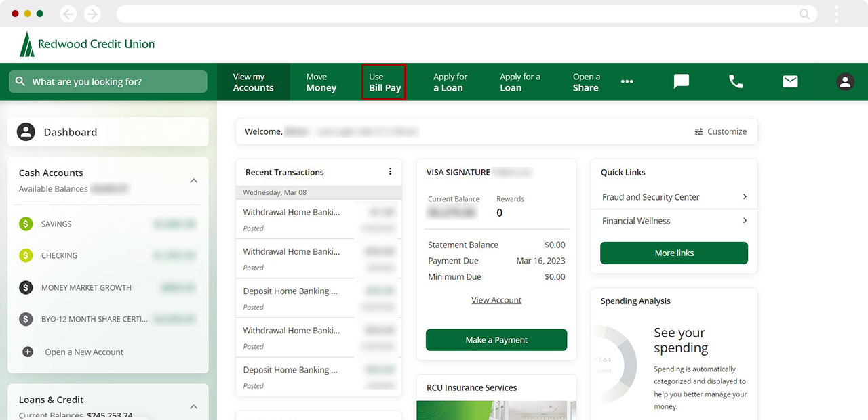Viewport: 868px width, 420px height.
Task: Open the mail envelope icon
Action: pyautogui.click(x=790, y=81)
